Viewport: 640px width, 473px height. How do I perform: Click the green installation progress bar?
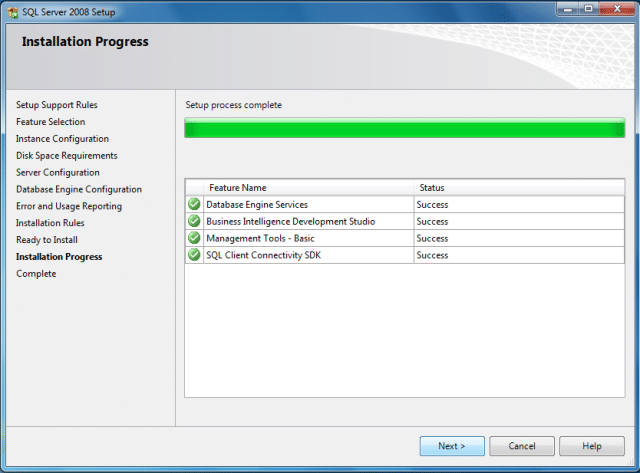click(404, 128)
